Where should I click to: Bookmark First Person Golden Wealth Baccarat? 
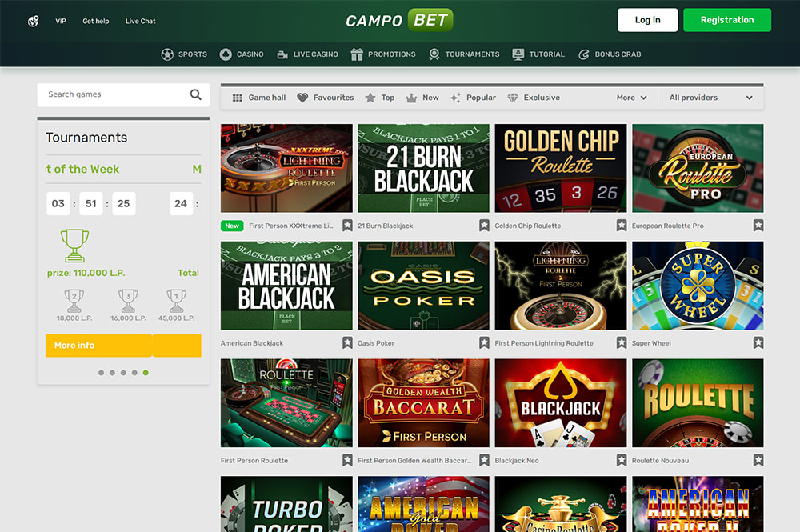[x=484, y=460]
